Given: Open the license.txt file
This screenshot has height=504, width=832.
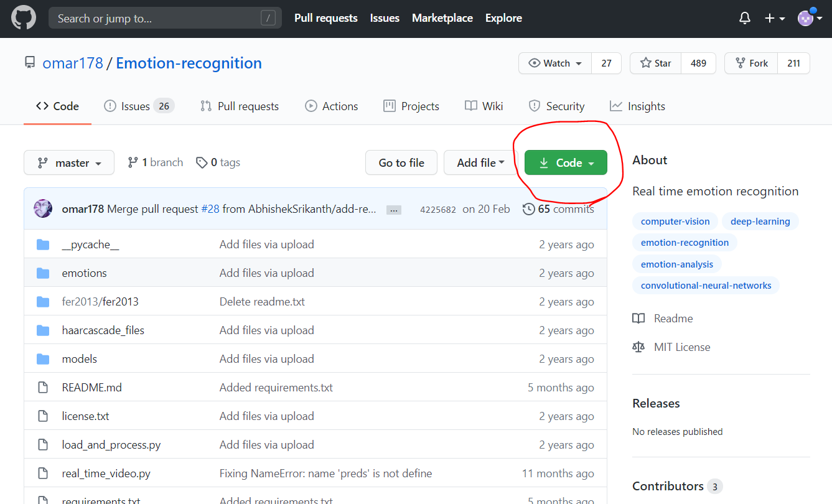Looking at the screenshot, I should [x=86, y=416].
